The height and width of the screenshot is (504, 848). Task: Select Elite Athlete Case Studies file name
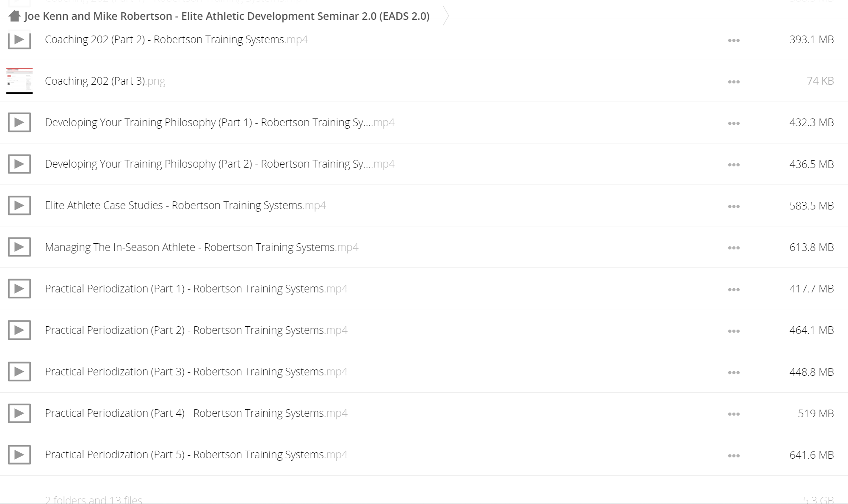tap(185, 205)
